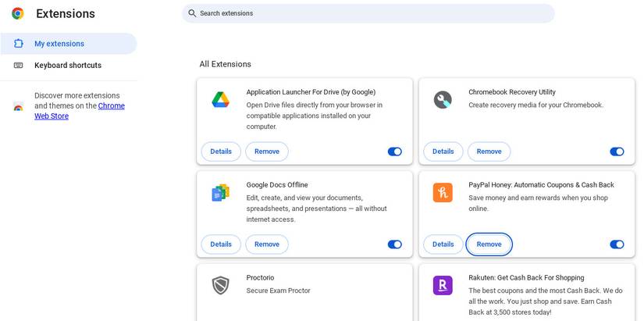This screenshot has height=321, width=644.
Task: Open My extensions section
Action: pyautogui.click(x=59, y=44)
